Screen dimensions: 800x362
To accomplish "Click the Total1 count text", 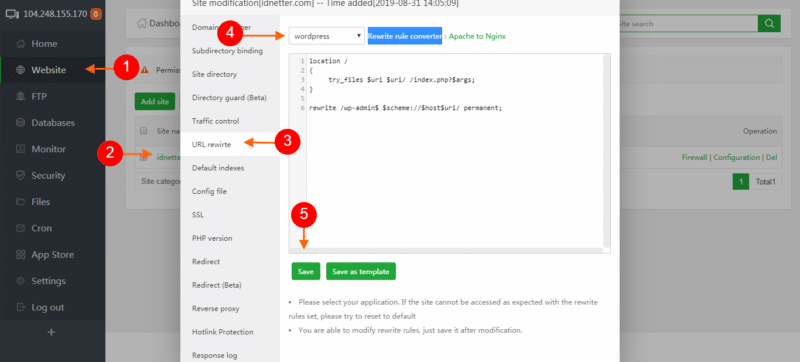I will tap(765, 182).
